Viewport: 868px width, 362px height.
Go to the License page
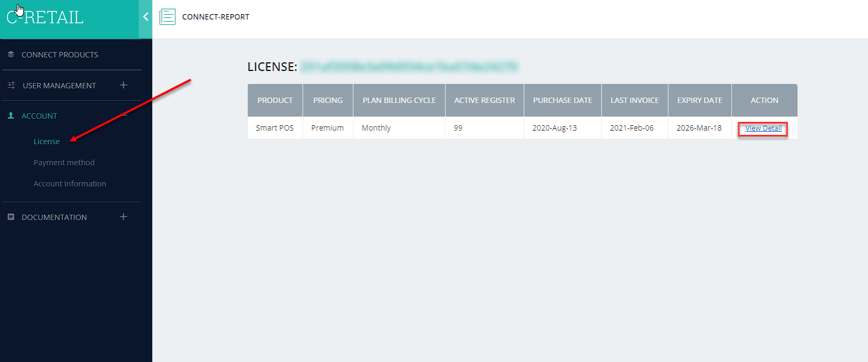47,141
